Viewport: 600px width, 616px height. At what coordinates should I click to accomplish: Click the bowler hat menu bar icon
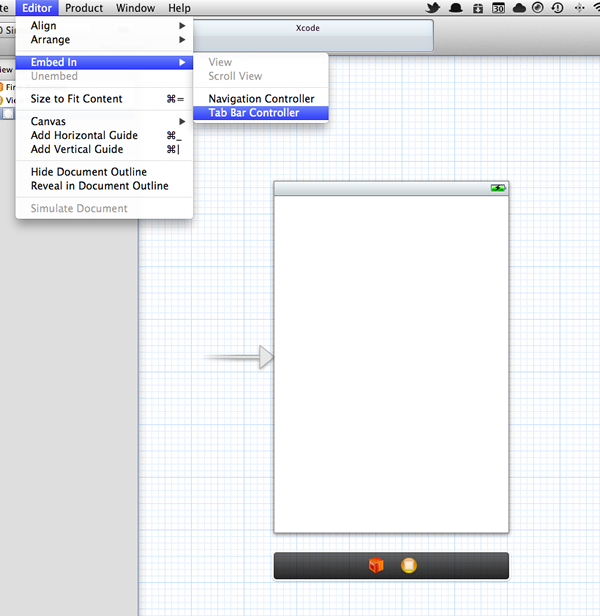pos(456,8)
